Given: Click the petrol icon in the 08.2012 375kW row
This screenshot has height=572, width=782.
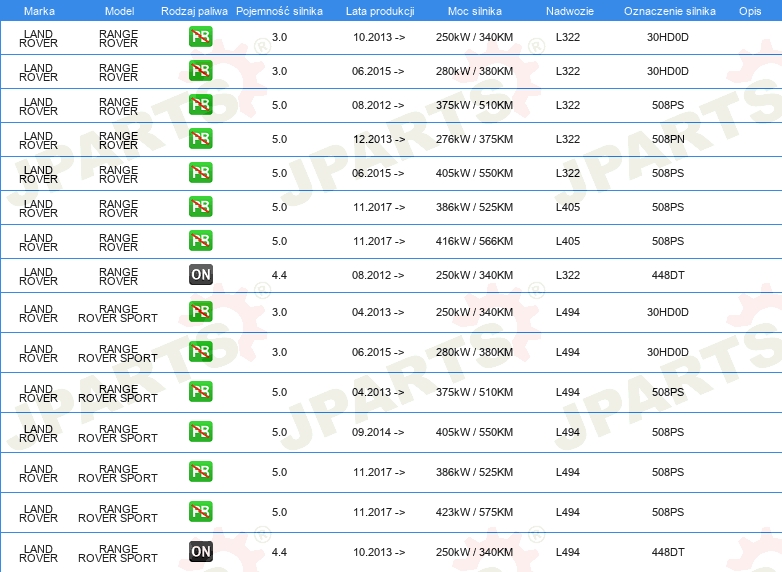Looking at the screenshot, I should 200,105.
